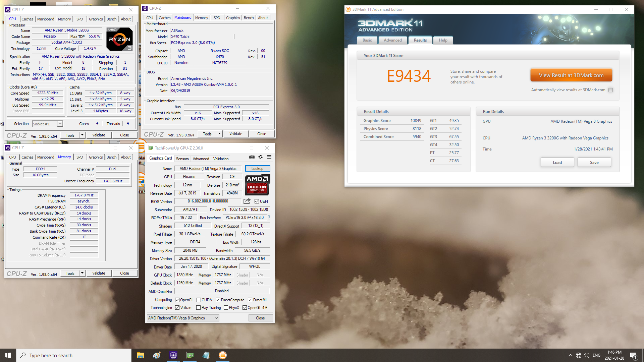Click the GPU-Z refresh icon
The height and width of the screenshot is (362, 644).
tap(260, 157)
